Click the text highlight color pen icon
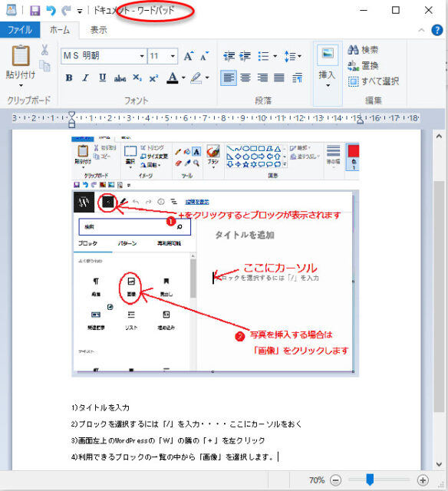 (196, 78)
